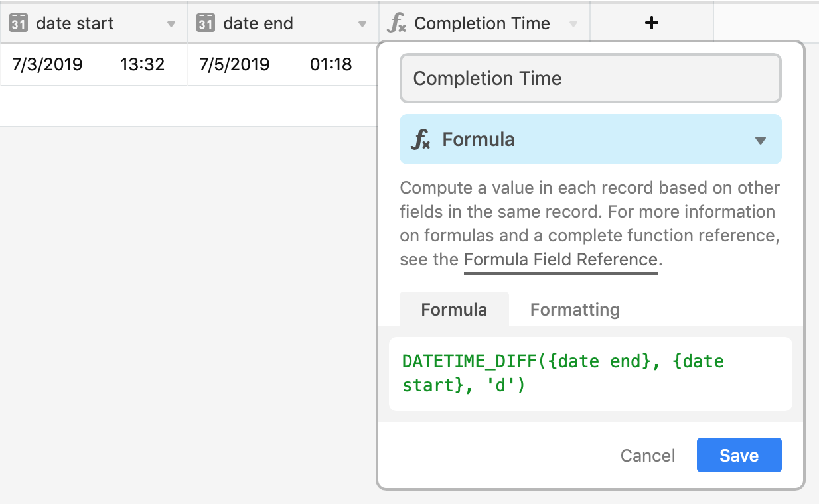Click the calendar icon beside date end
The height and width of the screenshot is (504, 819).
click(x=206, y=24)
